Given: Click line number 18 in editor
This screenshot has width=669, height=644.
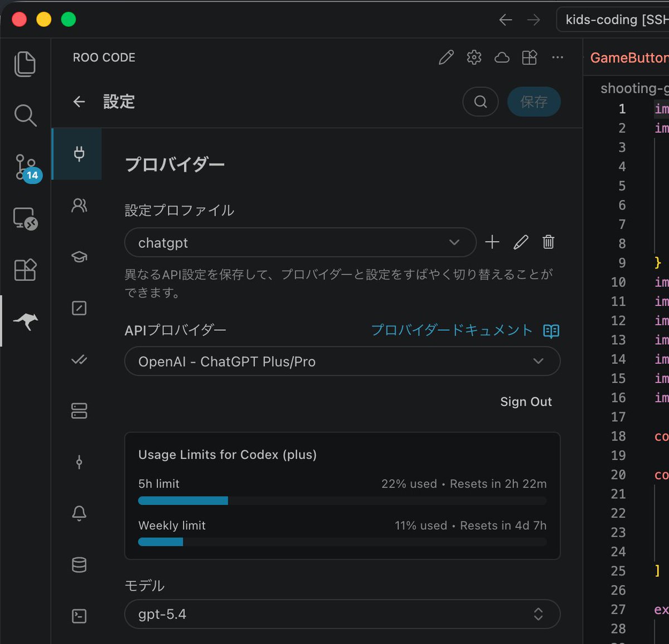Looking at the screenshot, I should (x=618, y=436).
